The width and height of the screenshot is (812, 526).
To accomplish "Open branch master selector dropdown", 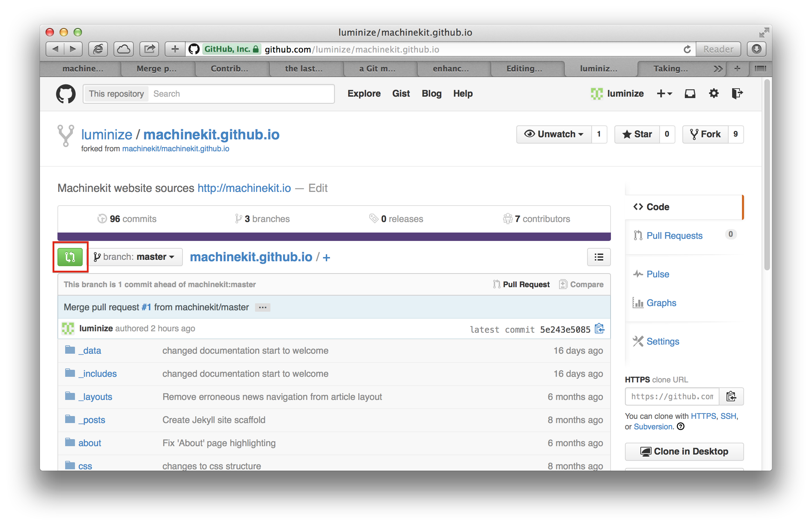I will 135,257.
